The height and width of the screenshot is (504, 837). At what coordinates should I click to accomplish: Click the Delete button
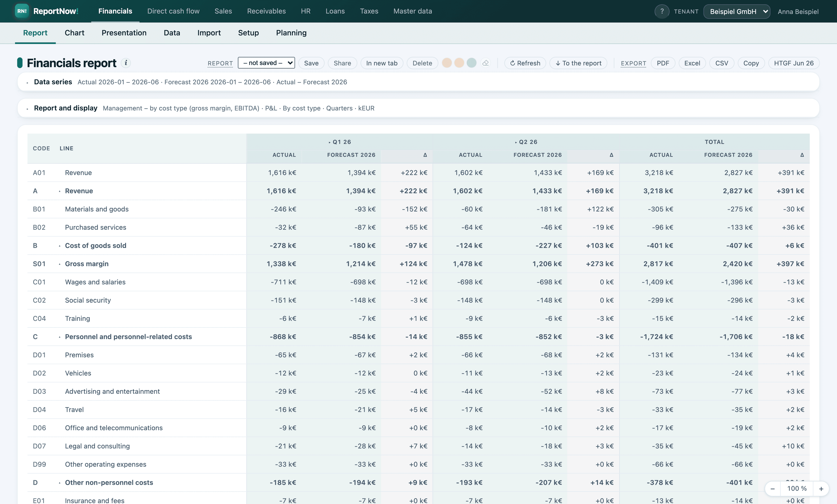click(422, 63)
